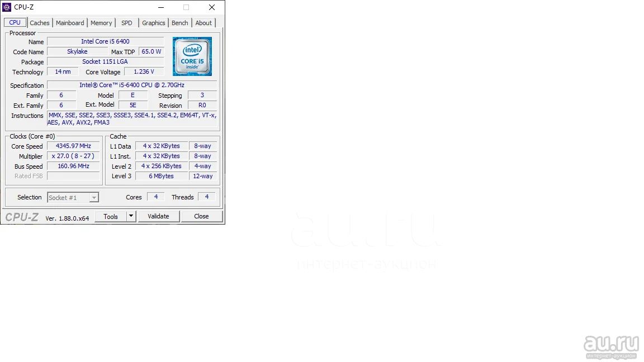Click the Specification field i5-6400 CPU @ 2.70GHz
This screenshot has height=362, width=644.
132,85
